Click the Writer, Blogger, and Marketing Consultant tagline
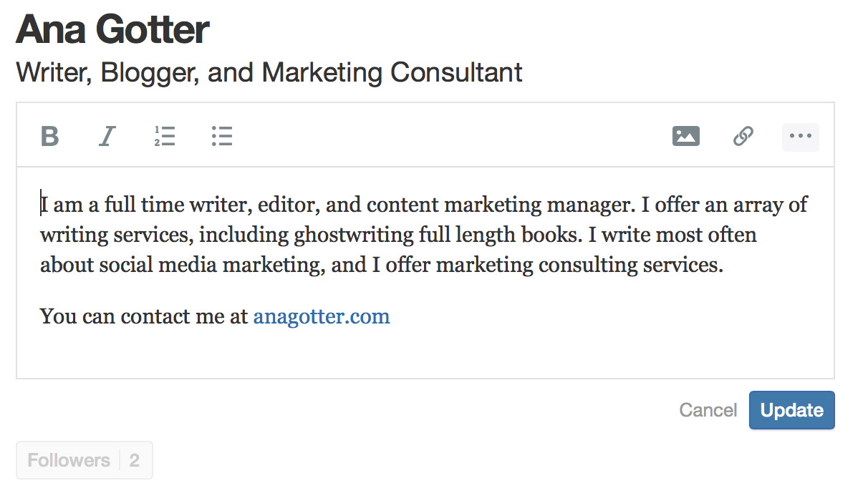The height and width of the screenshot is (501, 868). [269, 72]
